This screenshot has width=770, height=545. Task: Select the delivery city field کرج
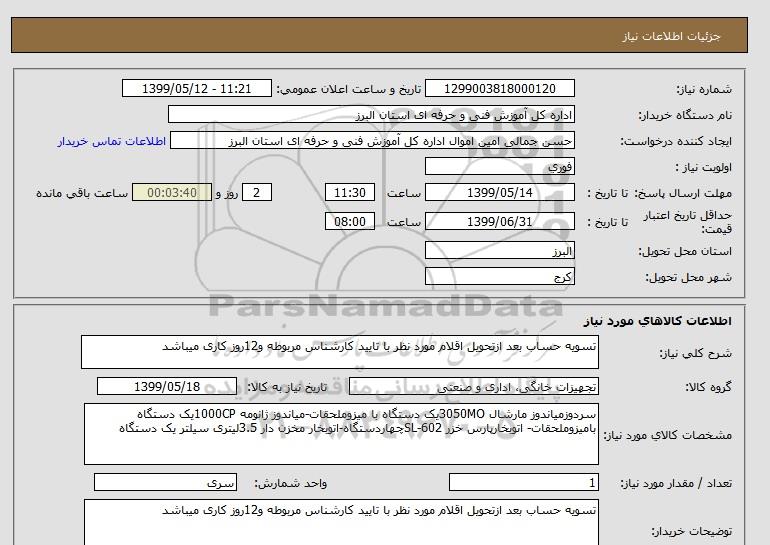499,276
